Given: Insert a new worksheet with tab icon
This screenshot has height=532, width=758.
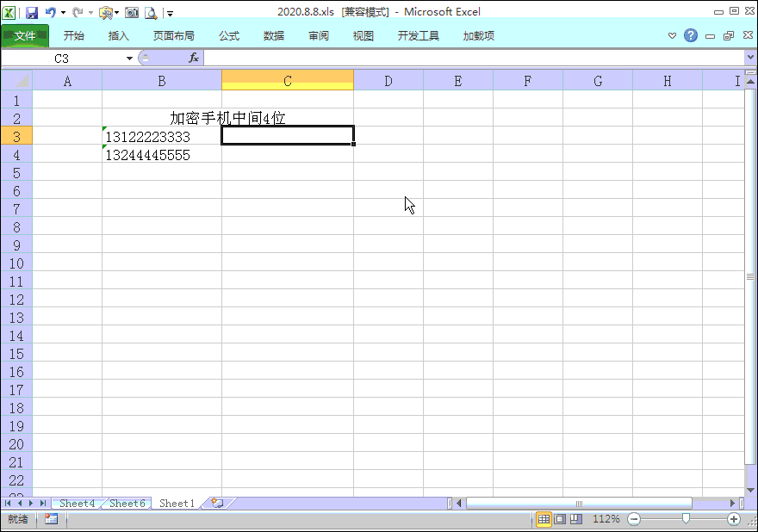Looking at the screenshot, I should 218,503.
